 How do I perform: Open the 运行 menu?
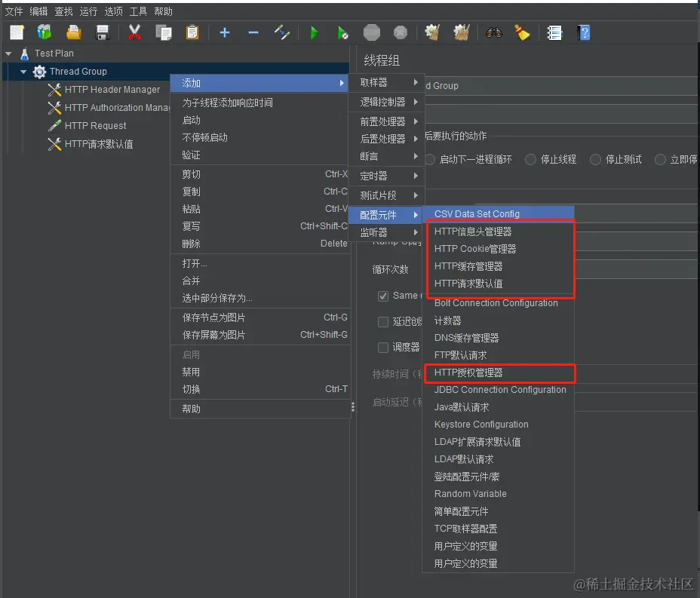tap(88, 11)
